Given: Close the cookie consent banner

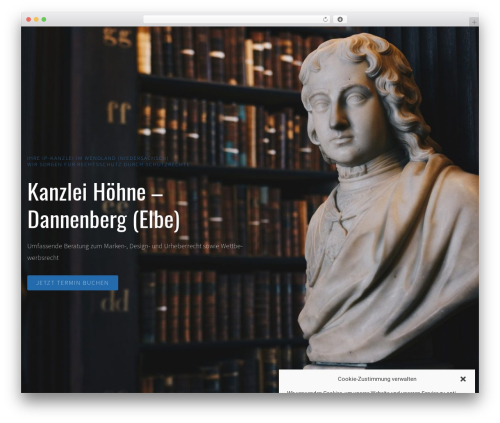Looking at the screenshot, I should coord(463,379).
